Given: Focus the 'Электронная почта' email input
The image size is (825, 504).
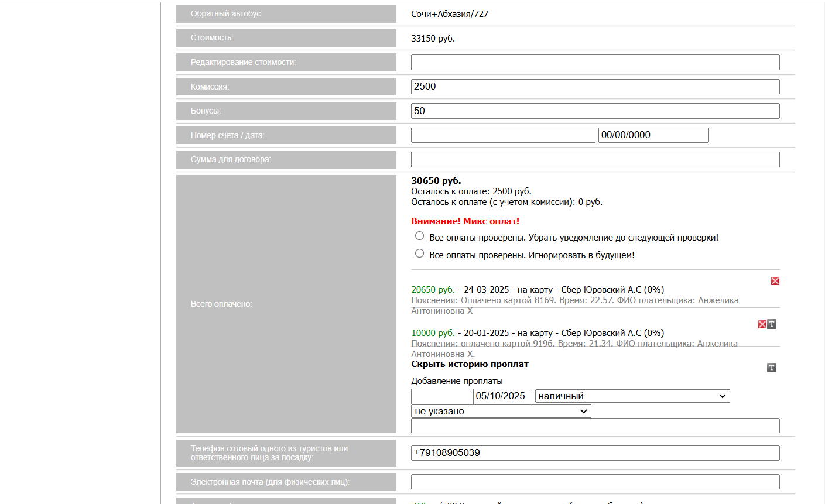Looking at the screenshot, I should (x=595, y=482).
